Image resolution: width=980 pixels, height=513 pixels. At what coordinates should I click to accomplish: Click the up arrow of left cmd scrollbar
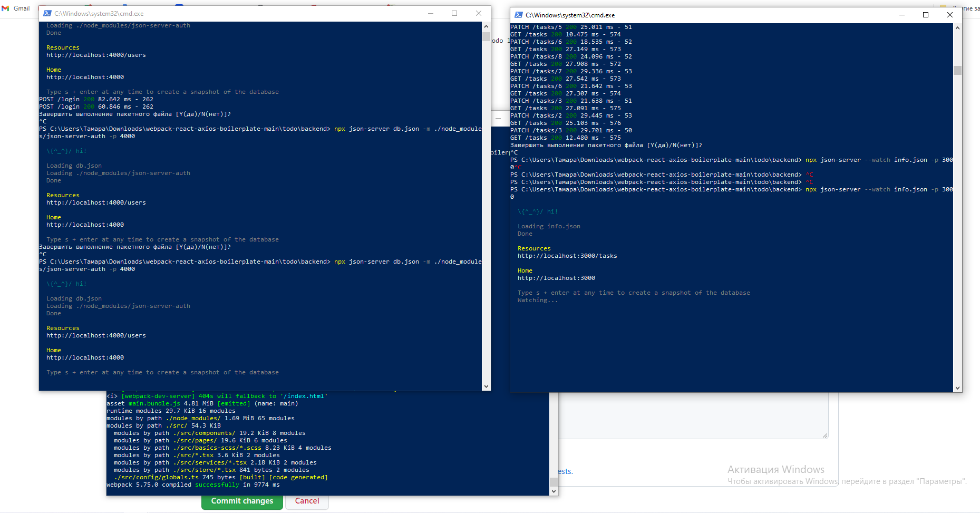(486, 26)
